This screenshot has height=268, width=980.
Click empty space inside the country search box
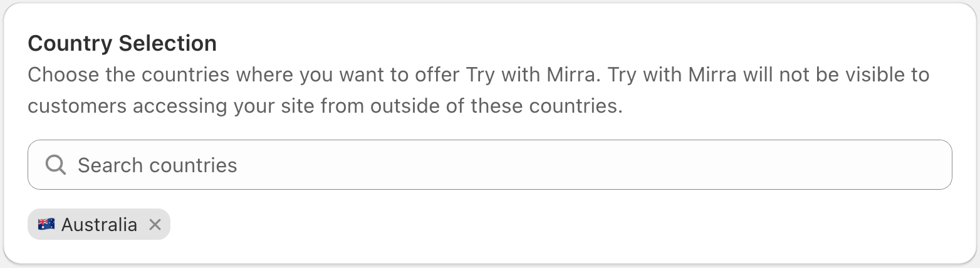[564, 165]
